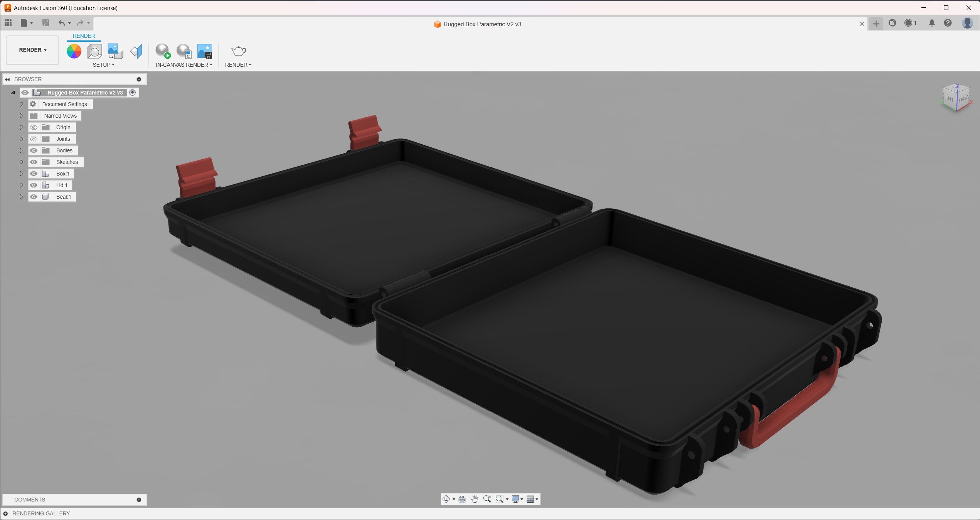Expand the Rendering Gallery
The height and width of the screenshot is (520, 980).
[x=5, y=514]
